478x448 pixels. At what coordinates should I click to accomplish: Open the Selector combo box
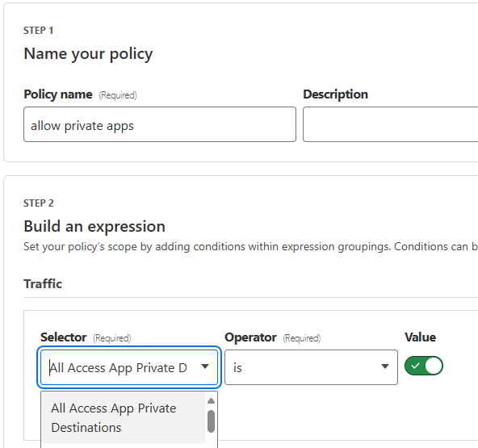(129, 367)
